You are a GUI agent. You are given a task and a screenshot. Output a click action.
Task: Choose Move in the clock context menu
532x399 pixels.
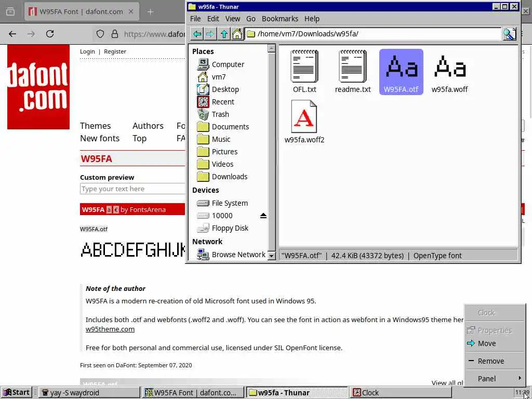[495, 343]
